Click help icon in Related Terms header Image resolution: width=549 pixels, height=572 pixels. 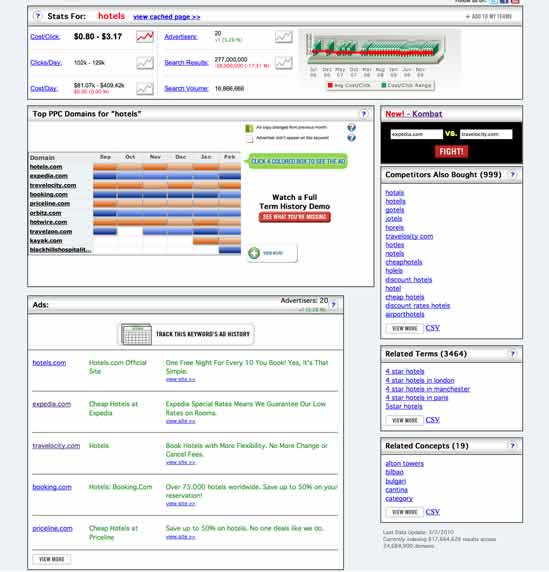pyautogui.click(x=513, y=354)
